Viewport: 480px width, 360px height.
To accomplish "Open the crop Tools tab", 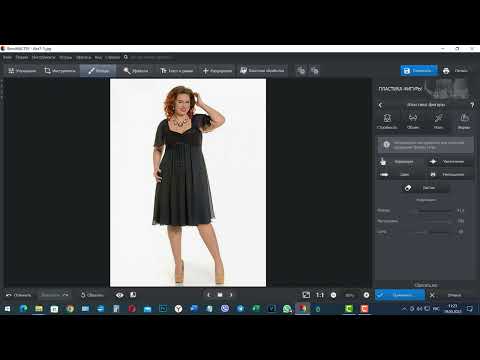I will pos(60,71).
